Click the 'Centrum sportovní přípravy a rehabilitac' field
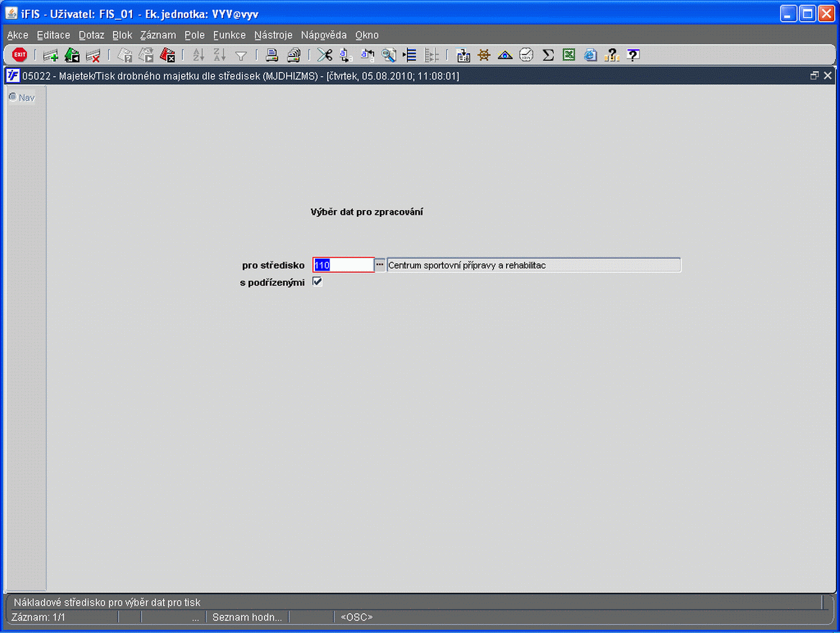This screenshot has width=840, height=633. 534,265
